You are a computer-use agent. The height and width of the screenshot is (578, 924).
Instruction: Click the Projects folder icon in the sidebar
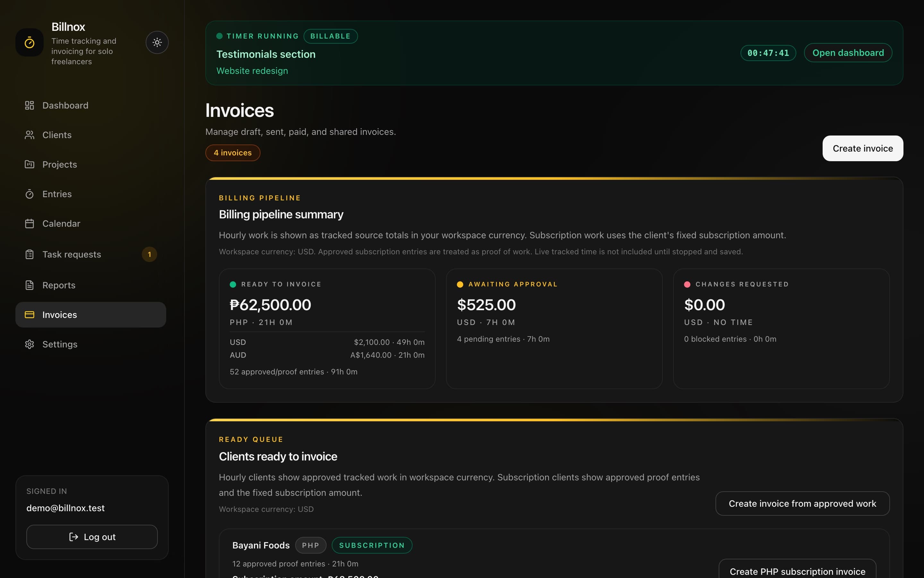pyautogui.click(x=30, y=164)
